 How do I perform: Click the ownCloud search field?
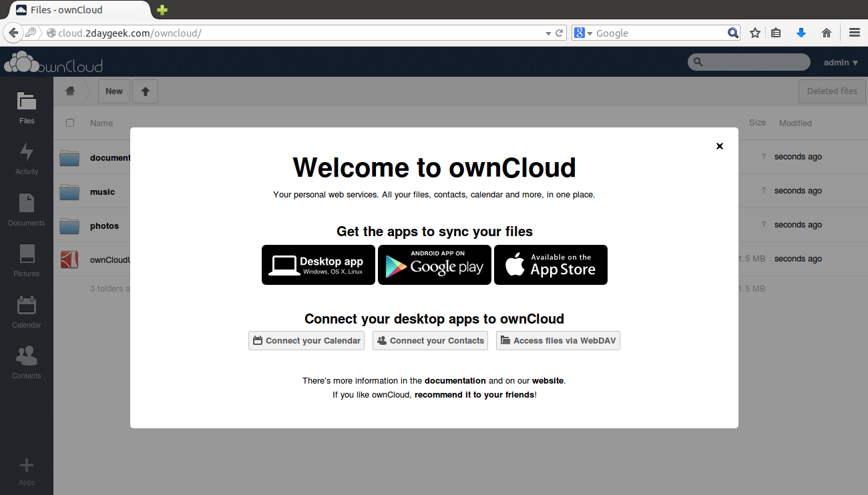tap(754, 62)
